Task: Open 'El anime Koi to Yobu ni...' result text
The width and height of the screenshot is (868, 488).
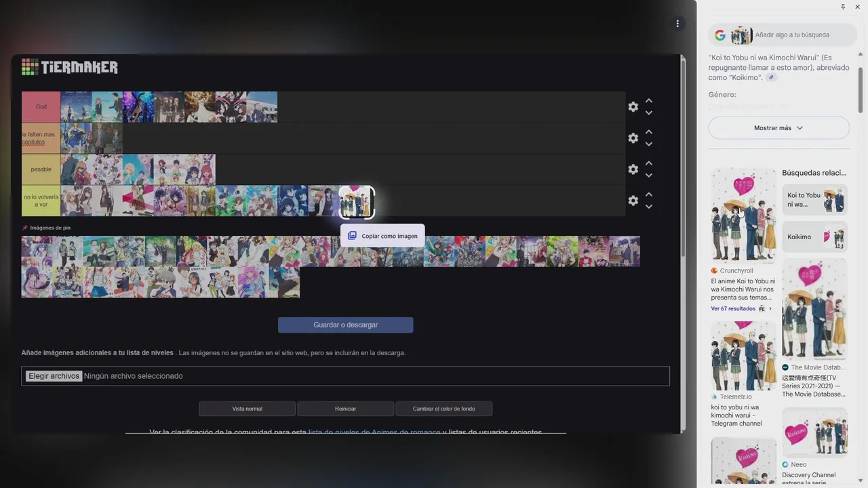Action: click(x=743, y=289)
